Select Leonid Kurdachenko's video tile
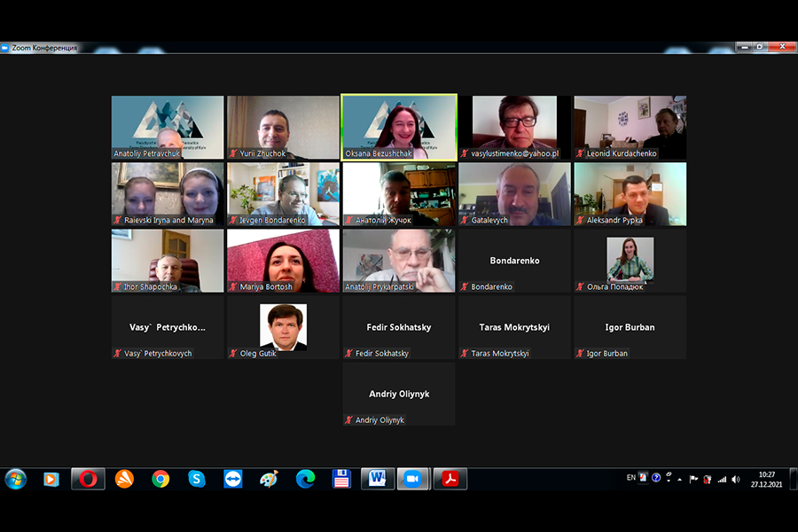The width and height of the screenshot is (798, 532). point(630,128)
